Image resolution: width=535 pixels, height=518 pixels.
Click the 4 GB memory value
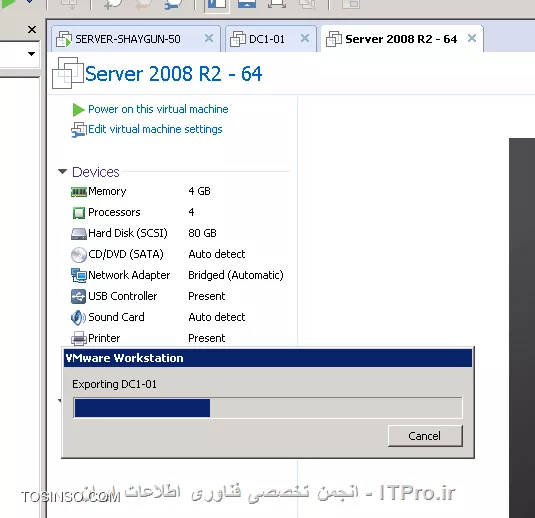pos(200,191)
